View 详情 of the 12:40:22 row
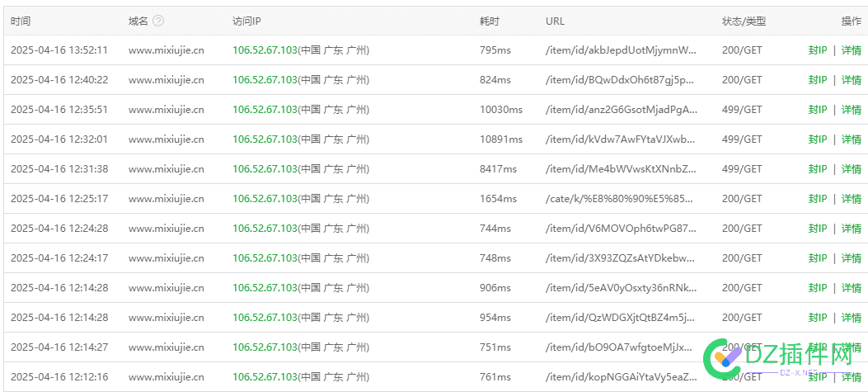Screen dimensions: 868x392 click(x=852, y=80)
